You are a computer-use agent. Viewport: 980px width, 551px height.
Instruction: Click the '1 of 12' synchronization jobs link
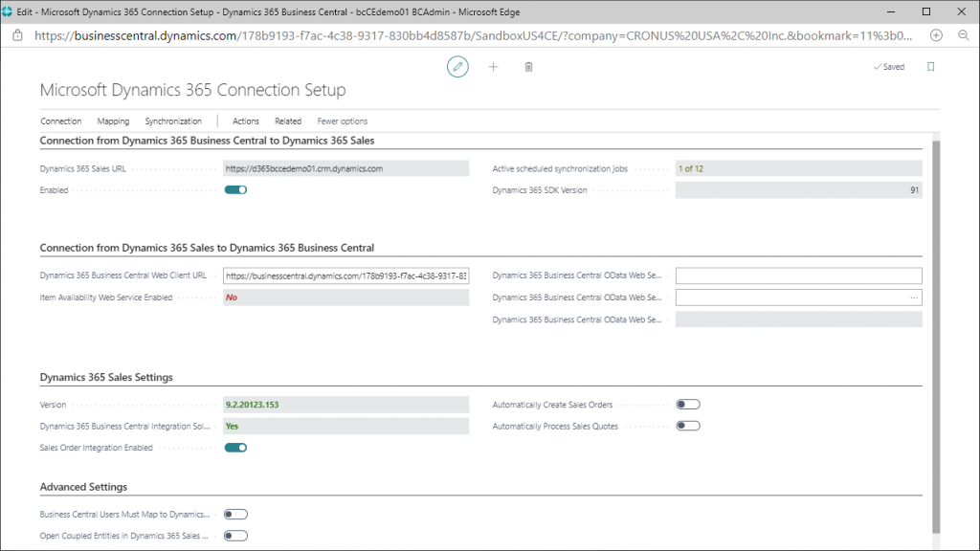(691, 168)
